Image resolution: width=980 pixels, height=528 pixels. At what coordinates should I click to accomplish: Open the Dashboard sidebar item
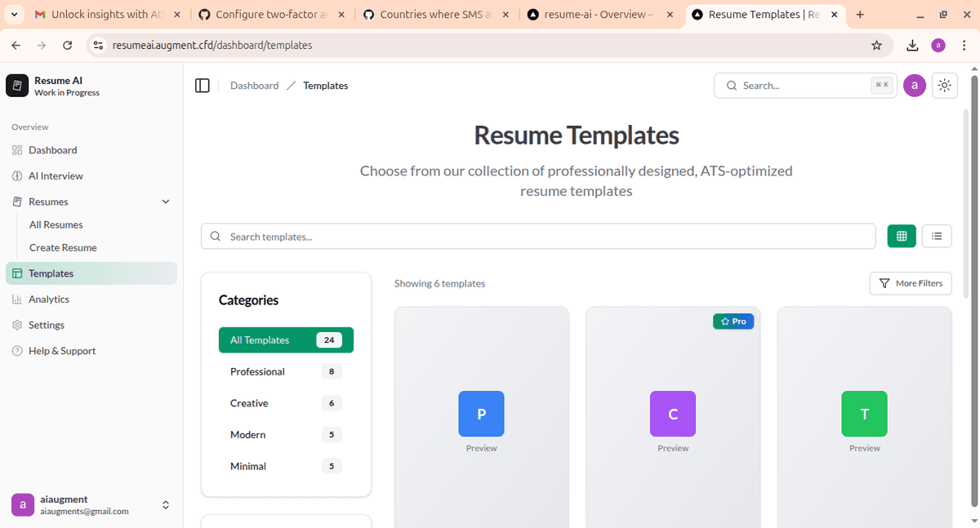(52, 150)
